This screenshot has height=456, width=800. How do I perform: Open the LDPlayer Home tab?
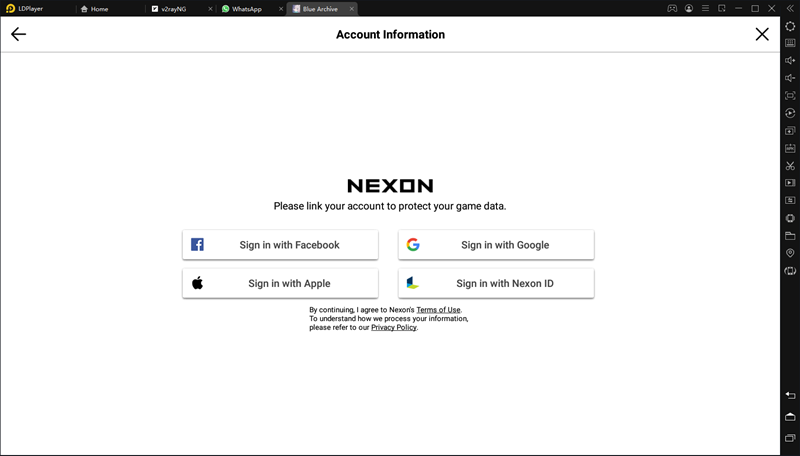point(99,9)
